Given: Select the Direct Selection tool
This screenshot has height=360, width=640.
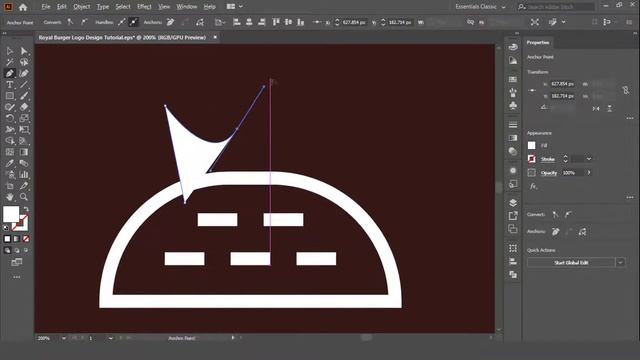Looking at the screenshot, I should 24,51.
